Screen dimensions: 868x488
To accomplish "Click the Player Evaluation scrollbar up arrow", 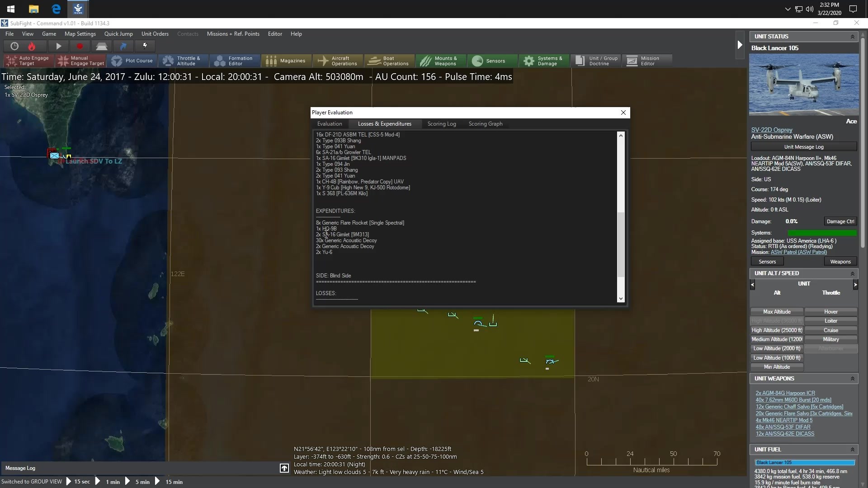I will pos(621,135).
